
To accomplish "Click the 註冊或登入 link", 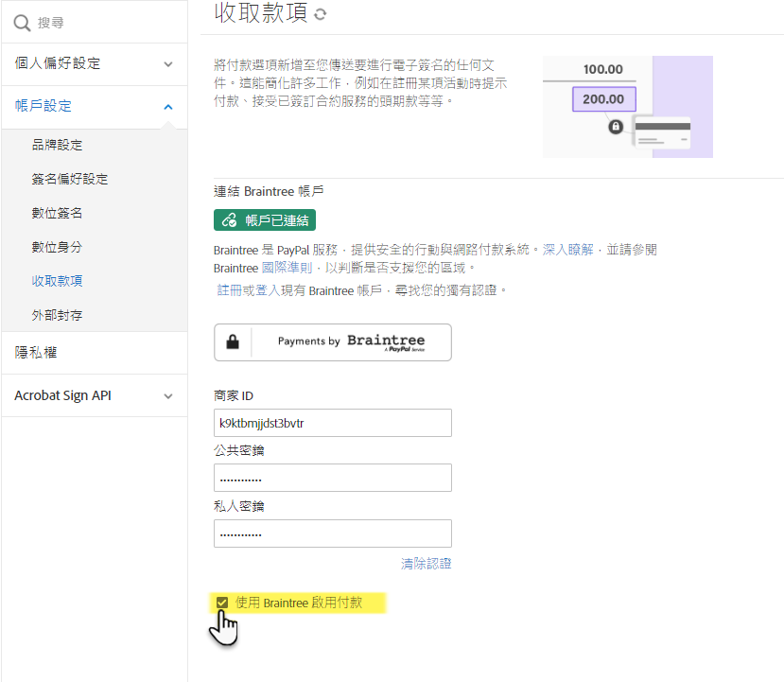I will (249, 290).
